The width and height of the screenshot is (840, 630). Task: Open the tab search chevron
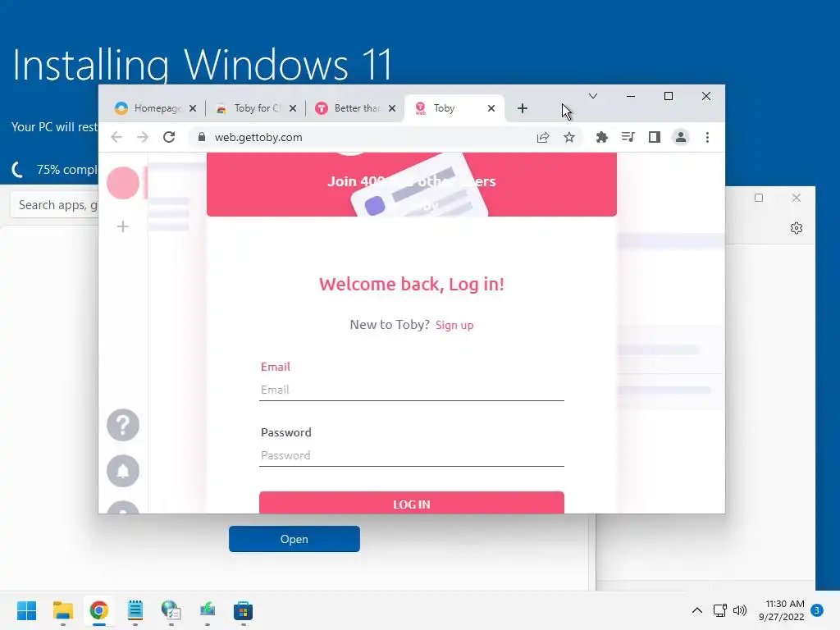(x=592, y=97)
